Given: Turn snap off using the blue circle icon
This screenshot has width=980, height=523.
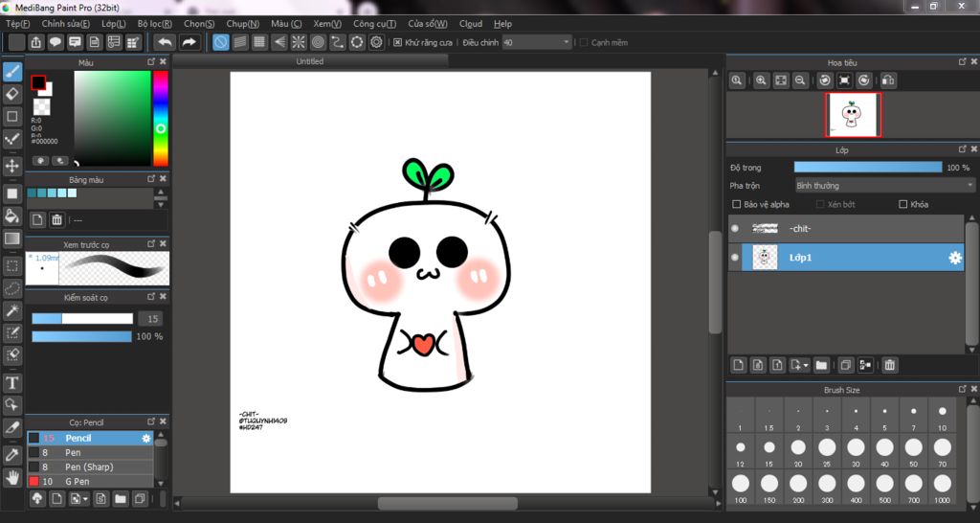Looking at the screenshot, I should (x=221, y=42).
